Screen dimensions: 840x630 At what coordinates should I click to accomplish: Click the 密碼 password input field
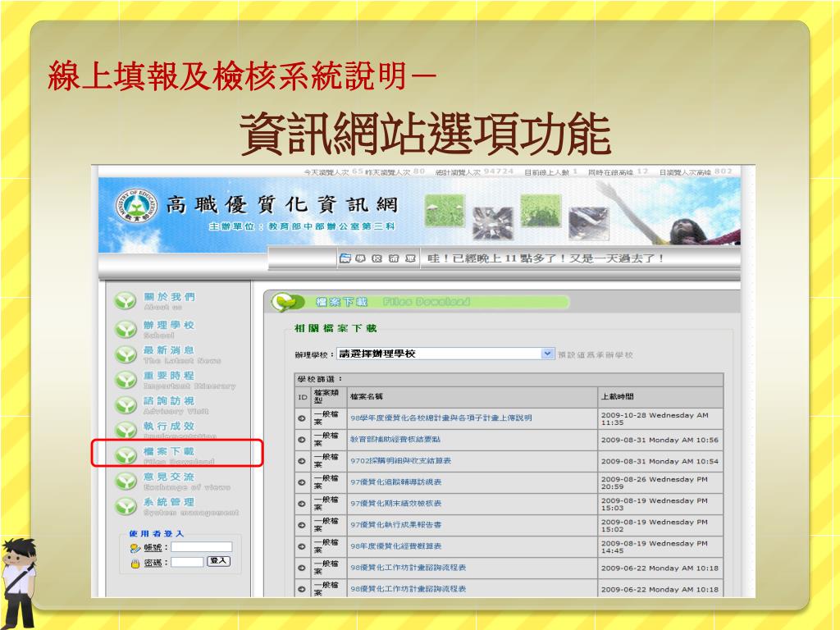coord(187,561)
